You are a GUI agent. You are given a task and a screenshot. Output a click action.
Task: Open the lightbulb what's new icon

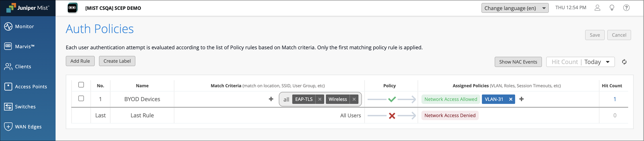[612, 8]
